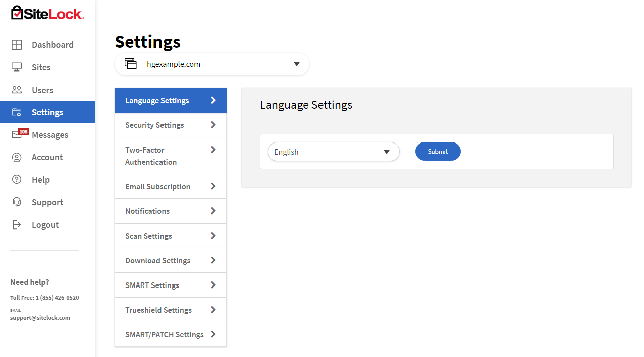Navigate to the Account page
644x357 pixels.
tap(47, 157)
